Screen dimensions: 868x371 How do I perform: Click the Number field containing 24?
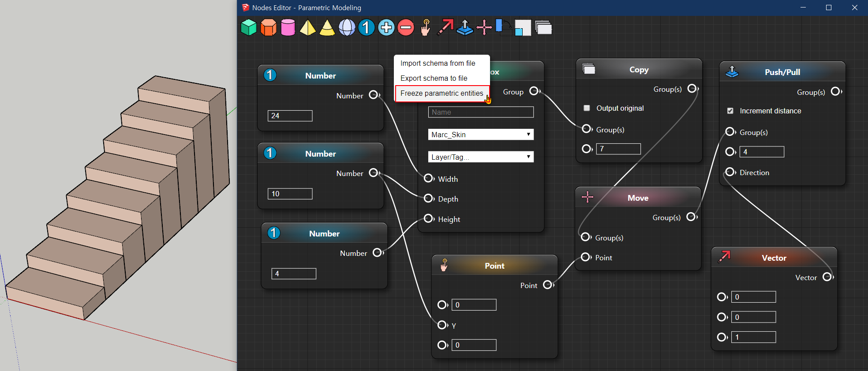click(x=290, y=116)
